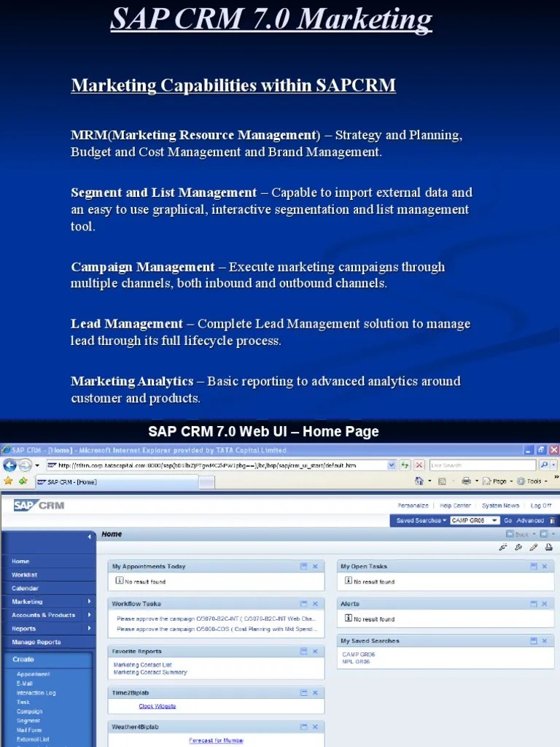Open Manage Reports in the navigation bar

point(36,642)
